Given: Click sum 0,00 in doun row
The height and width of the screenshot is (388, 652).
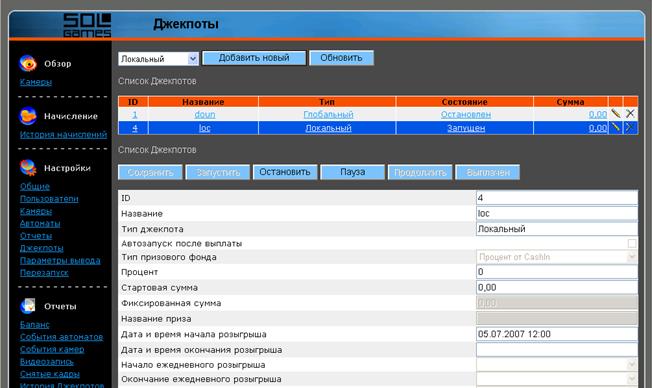Looking at the screenshot, I should [x=598, y=114].
